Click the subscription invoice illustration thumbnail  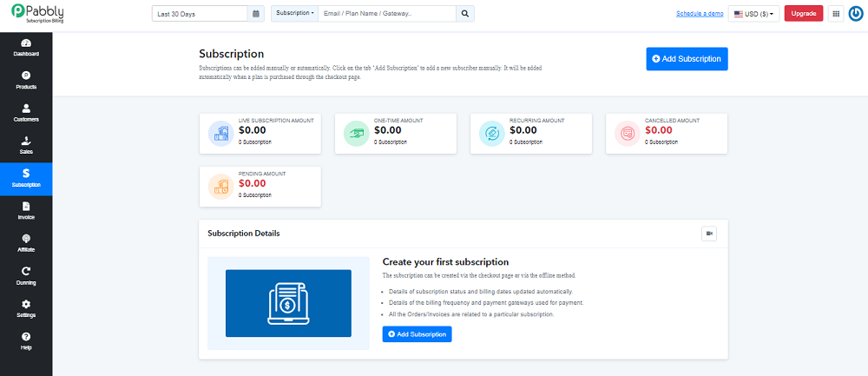tap(288, 303)
